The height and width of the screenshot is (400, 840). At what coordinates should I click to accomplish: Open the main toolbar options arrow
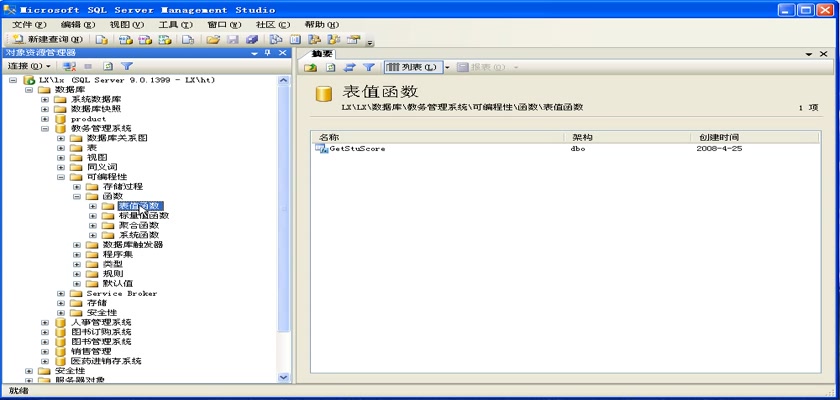[x=370, y=42]
